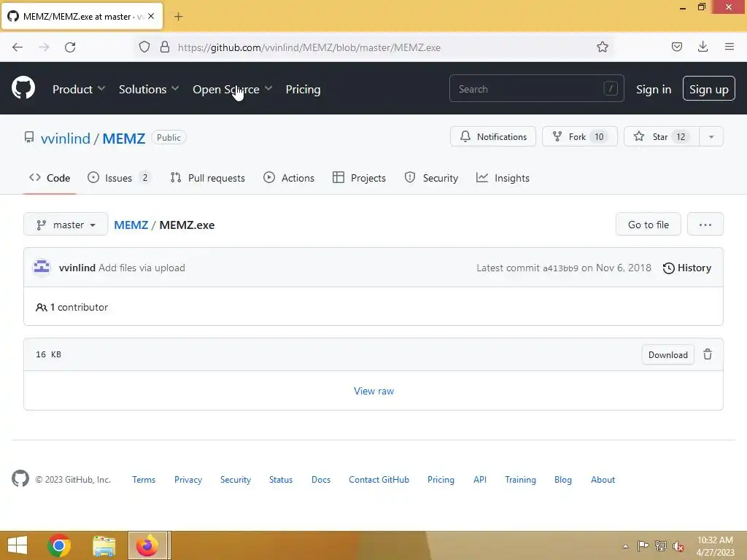Open the master branch selector
This screenshot has width=747, height=560.
pos(66,225)
